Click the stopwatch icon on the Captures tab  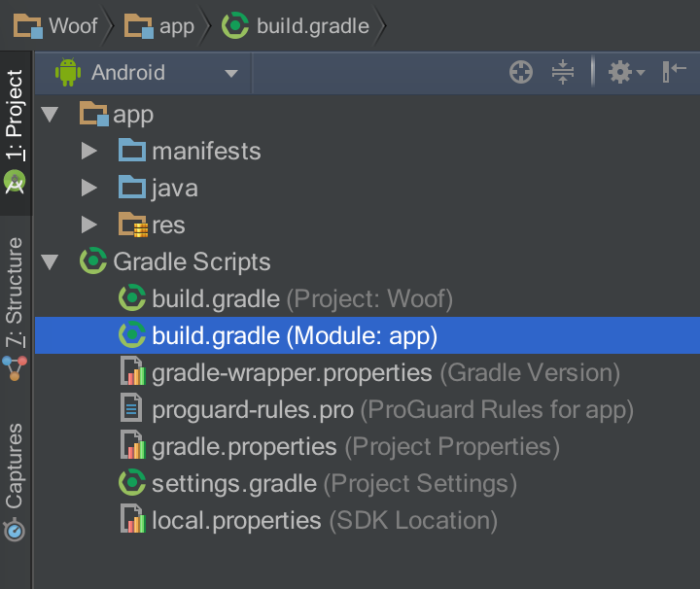click(x=15, y=530)
